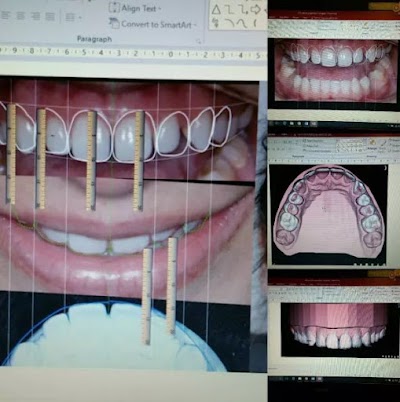Select the triangle shape in gallery
This screenshot has width=400, height=402.
click(x=216, y=10)
